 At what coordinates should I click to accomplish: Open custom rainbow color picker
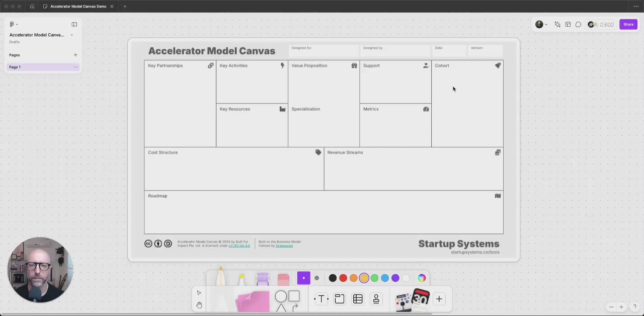click(422, 278)
